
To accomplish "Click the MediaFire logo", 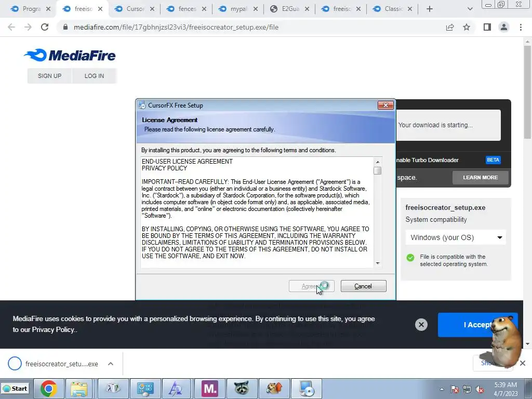I will [70, 55].
